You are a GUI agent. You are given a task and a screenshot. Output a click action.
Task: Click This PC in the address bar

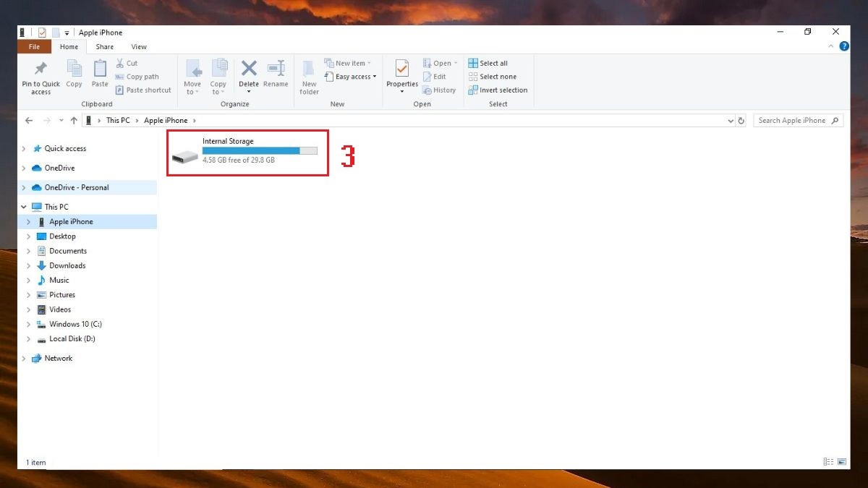tap(118, 121)
